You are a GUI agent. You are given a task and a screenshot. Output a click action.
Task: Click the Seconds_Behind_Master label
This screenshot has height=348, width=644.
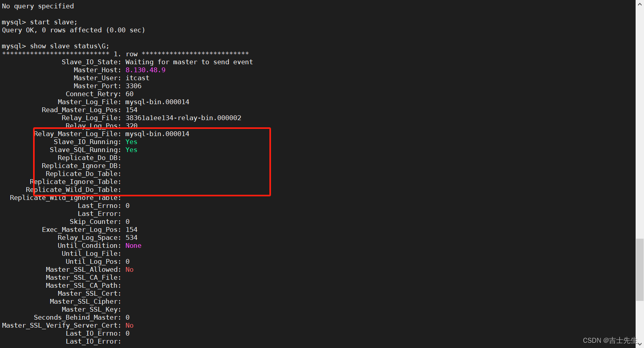pyautogui.click(x=77, y=318)
